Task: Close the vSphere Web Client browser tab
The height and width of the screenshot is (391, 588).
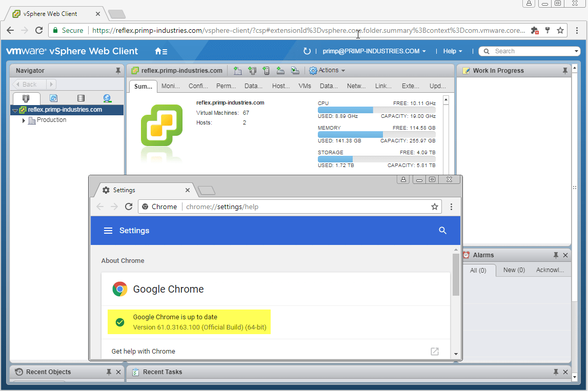Action: click(97, 14)
